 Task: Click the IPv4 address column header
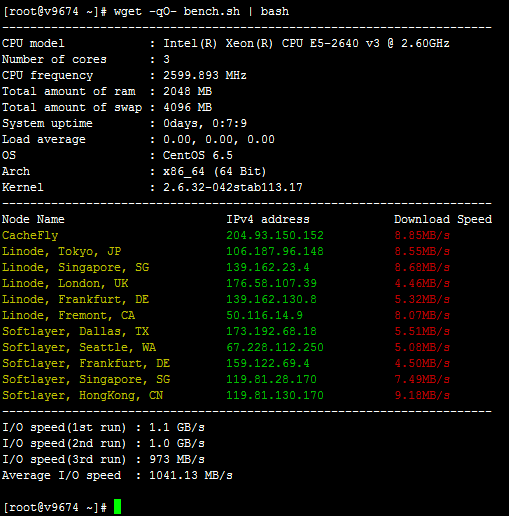click(268, 219)
